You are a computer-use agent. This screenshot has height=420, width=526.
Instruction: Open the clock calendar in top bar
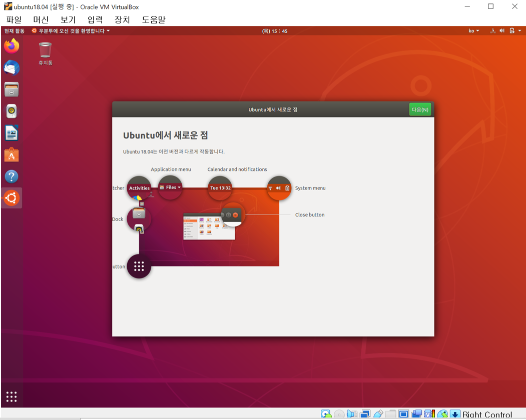click(x=275, y=31)
